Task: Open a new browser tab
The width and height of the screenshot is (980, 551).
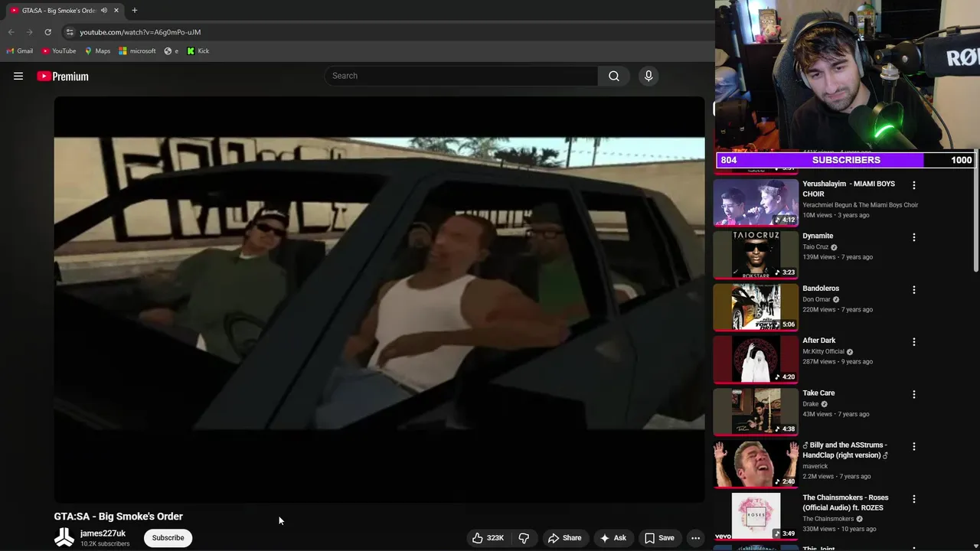Action: tap(135, 11)
